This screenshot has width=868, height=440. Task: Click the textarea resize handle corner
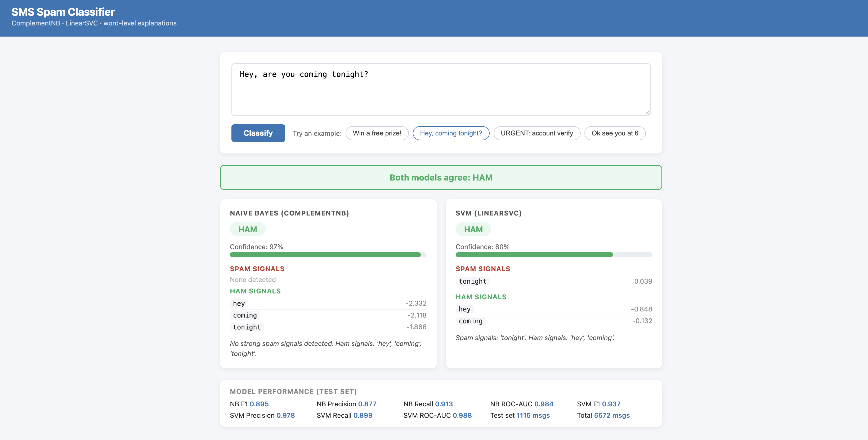pyautogui.click(x=647, y=113)
